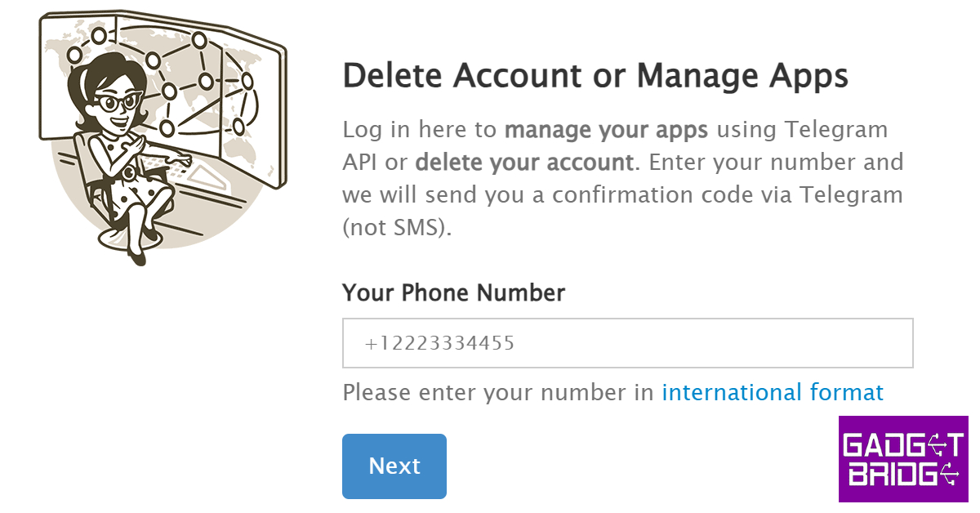
Task: Click the word GADGET in the purple logo
Action: tap(903, 446)
